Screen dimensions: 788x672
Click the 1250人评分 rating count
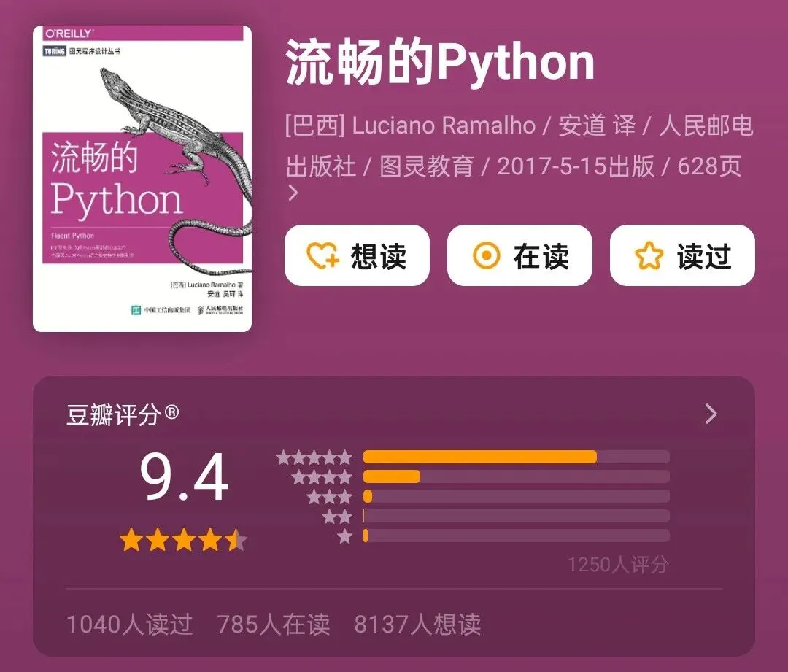tap(618, 565)
